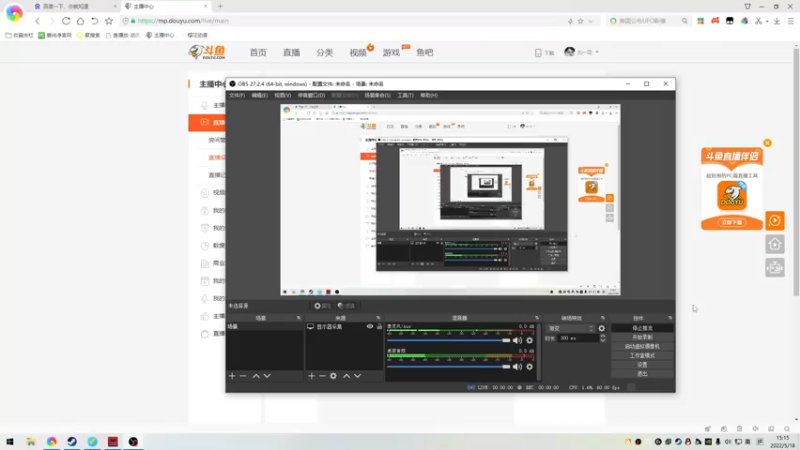The height and width of the screenshot is (450, 800).
Task: Open Steam from the taskbar
Action: click(x=72, y=441)
